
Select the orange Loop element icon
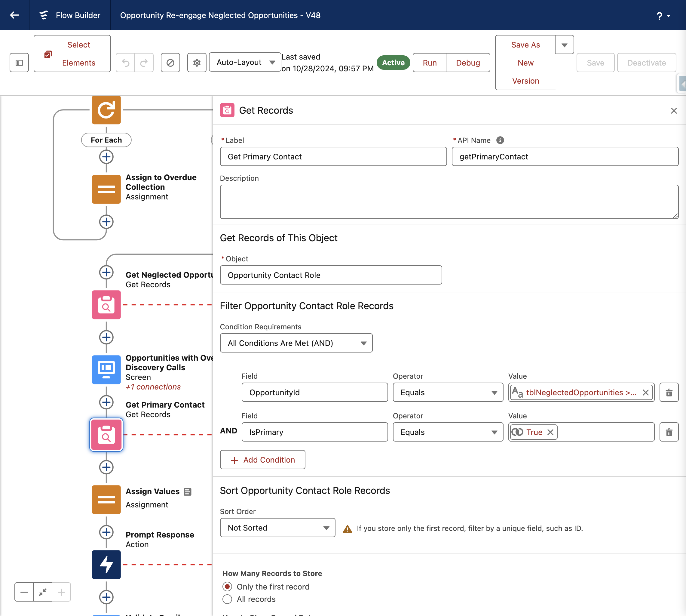(x=106, y=110)
